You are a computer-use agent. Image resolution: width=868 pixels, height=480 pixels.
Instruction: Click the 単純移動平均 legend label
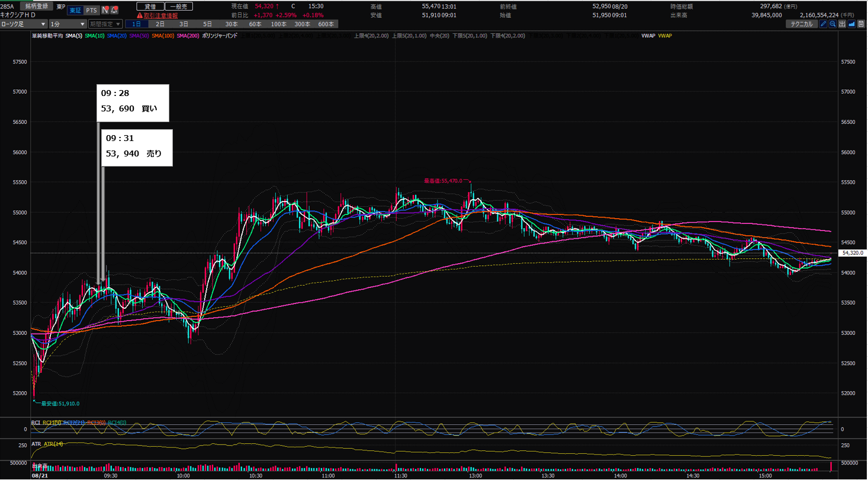tap(47, 36)
